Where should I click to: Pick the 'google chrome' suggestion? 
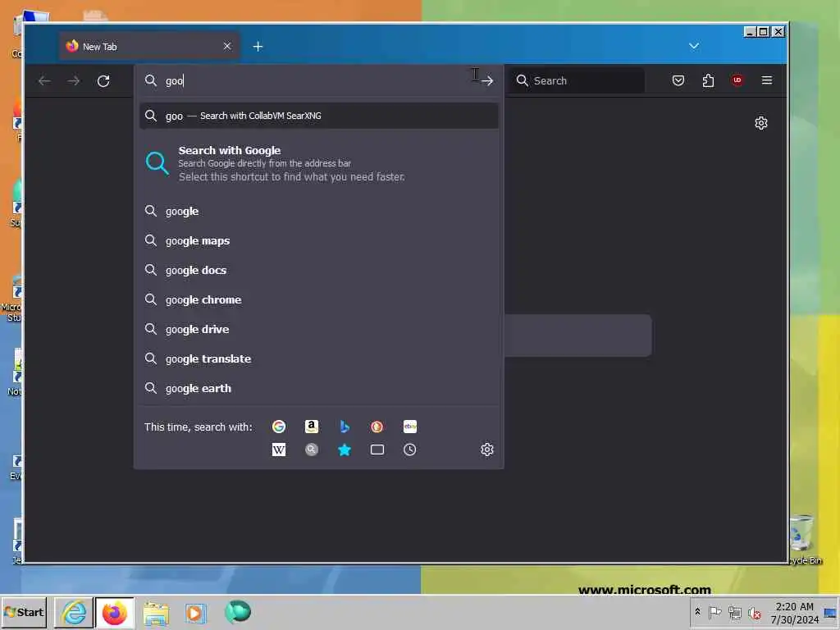319,299
